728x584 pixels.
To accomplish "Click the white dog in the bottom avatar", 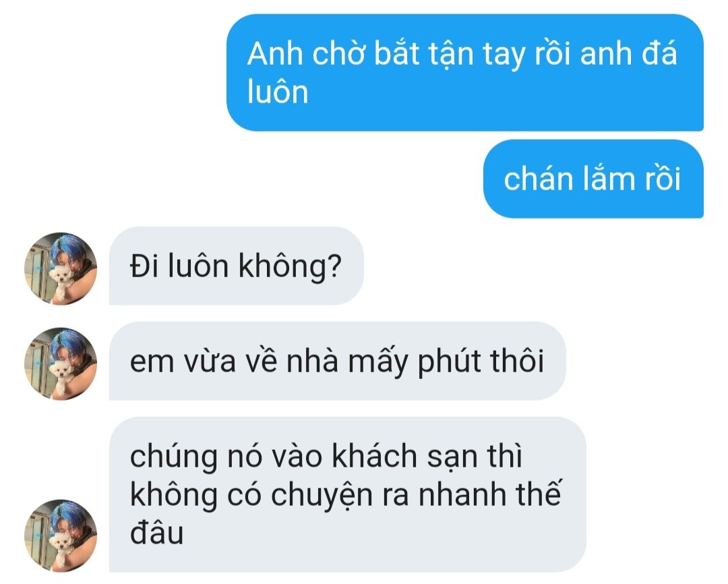I will pyautogui.click(x=61, y=546).
